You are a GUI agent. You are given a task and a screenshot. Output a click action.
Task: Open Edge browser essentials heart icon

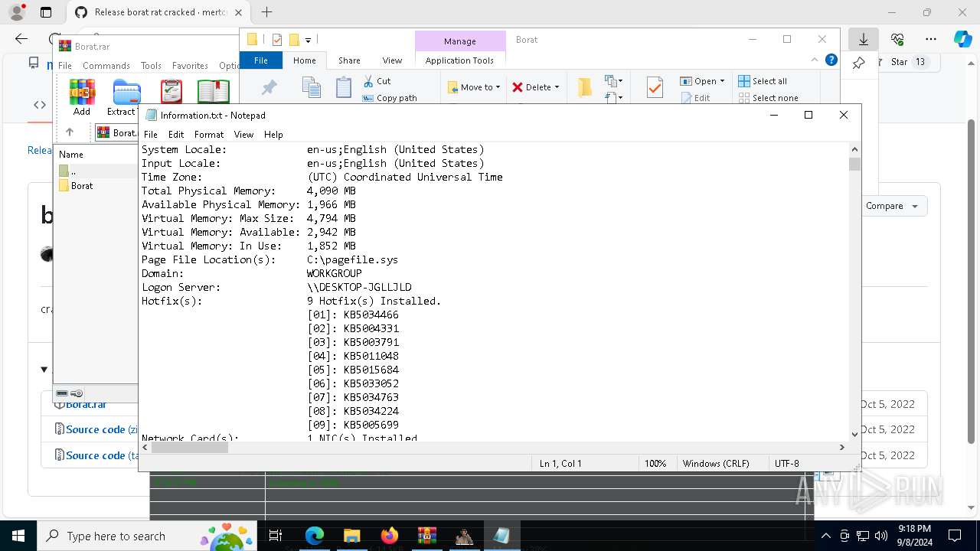pos(897,39)
